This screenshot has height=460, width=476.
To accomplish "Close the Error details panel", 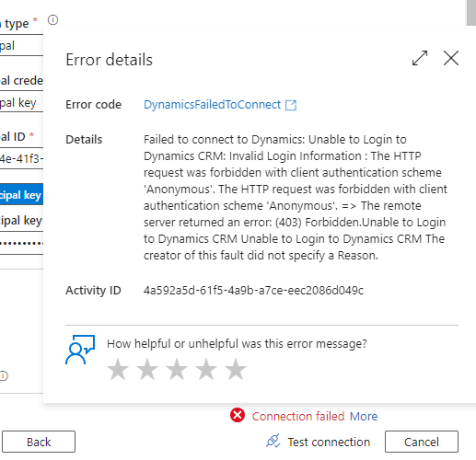I will (451, 58).
